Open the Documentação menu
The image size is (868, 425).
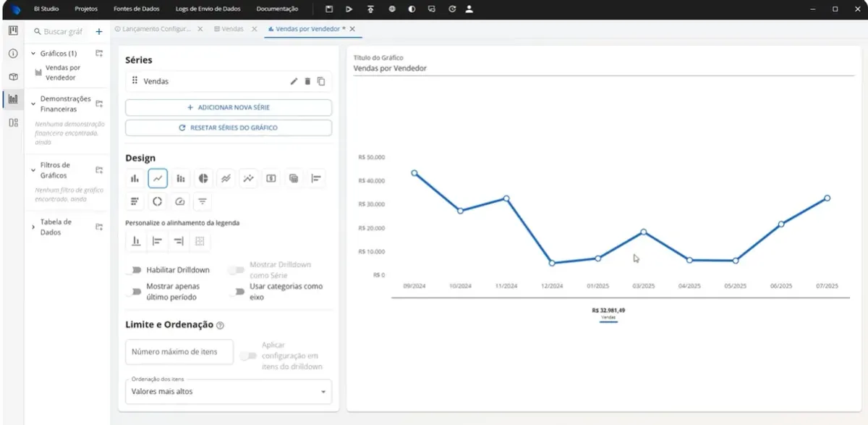click(277, 9)
